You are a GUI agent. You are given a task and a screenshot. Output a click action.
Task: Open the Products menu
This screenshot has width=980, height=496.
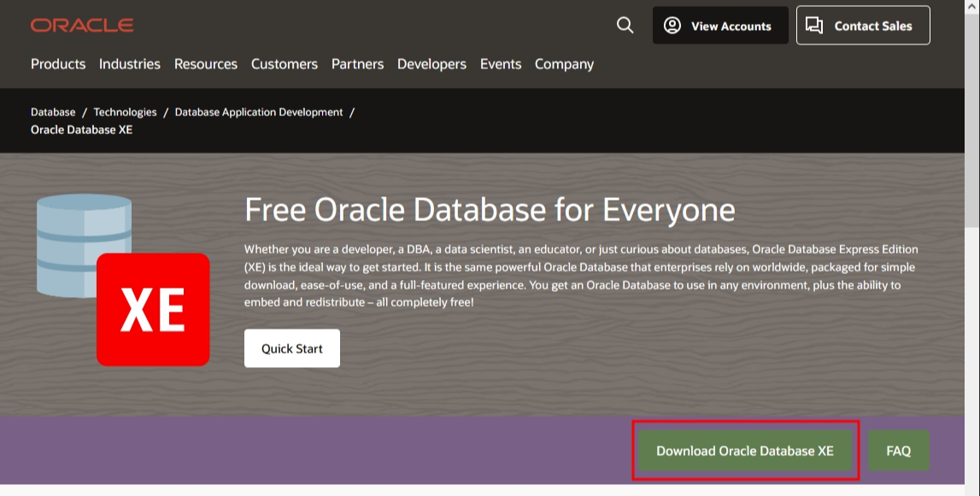pyautogui.click(x=58, y=64)
